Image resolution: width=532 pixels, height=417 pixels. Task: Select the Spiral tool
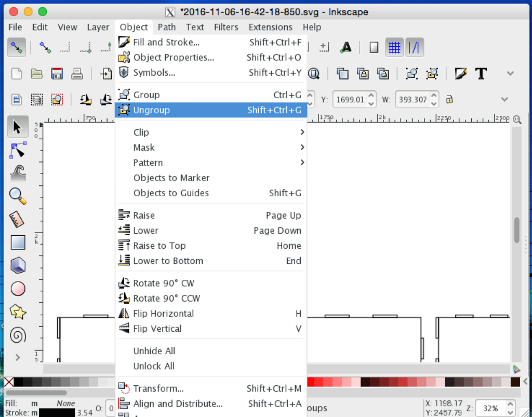(x=18, y=335)
